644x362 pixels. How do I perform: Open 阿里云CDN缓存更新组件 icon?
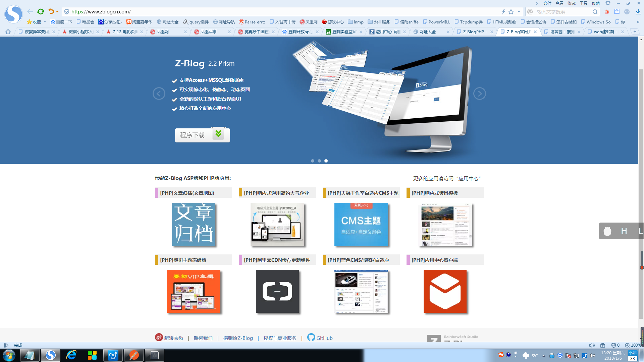tap(277, 291)
